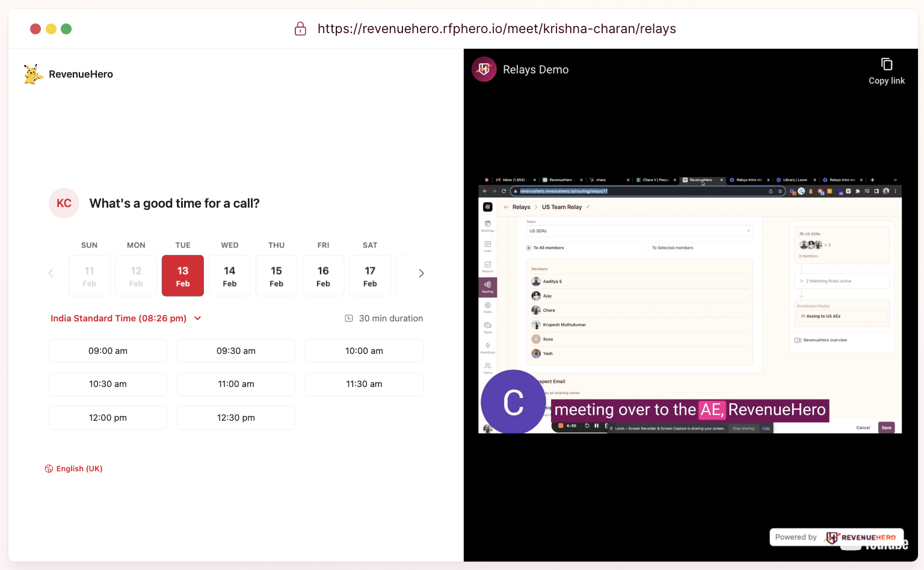Click the FRI day header
The image size is (924, 570).
pos(324,245)
